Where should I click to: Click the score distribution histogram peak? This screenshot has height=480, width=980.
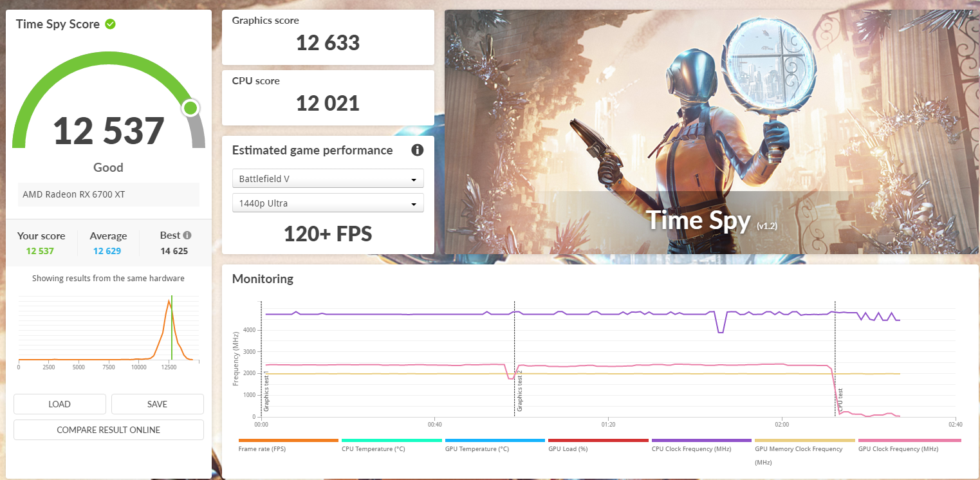[169, 302]
